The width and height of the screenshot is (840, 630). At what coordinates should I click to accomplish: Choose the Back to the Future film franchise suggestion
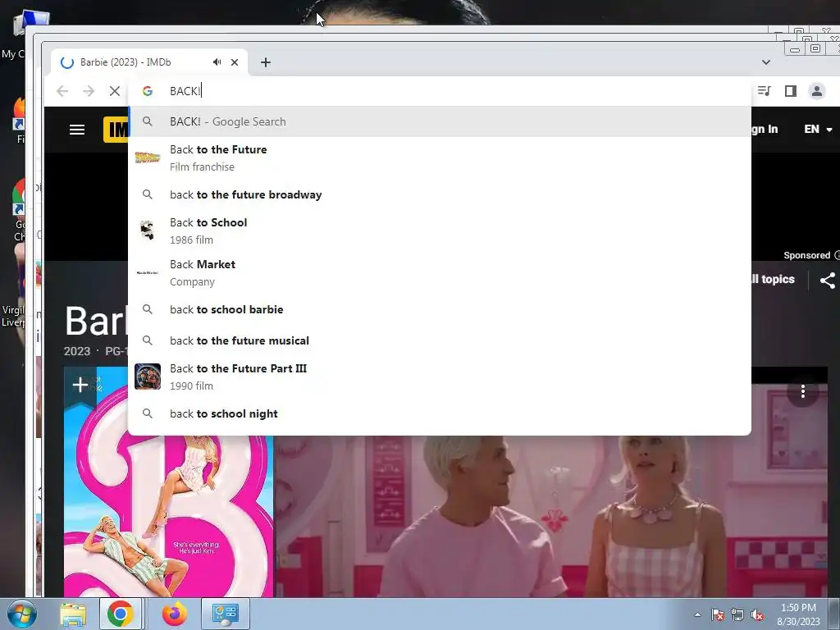click(x=440, y=158)
